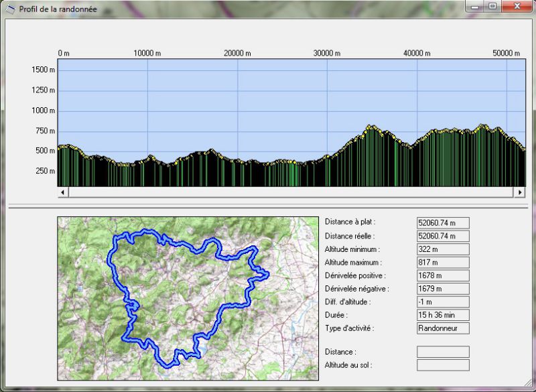Select the Distance à plat value field
Screen dimensions: 536x392
pyautogui.click(x=443, y=222)
